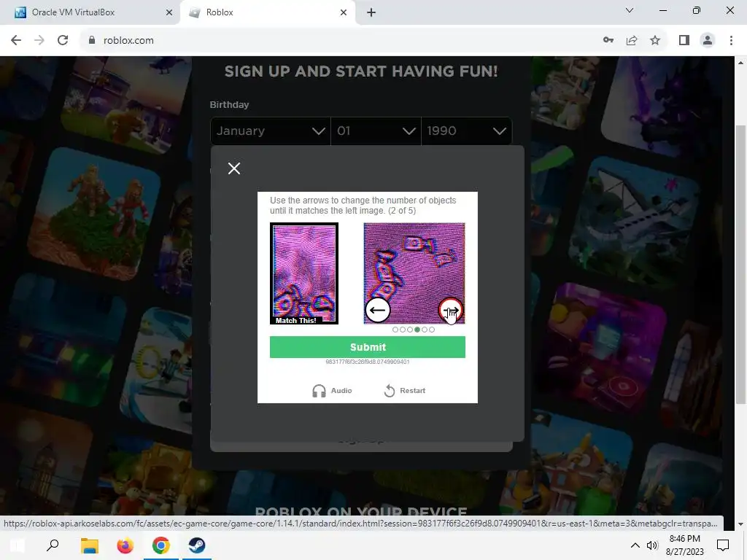The image size is (747, 560).
Task: Click the filled green progress dot
Action: [417, 330]
